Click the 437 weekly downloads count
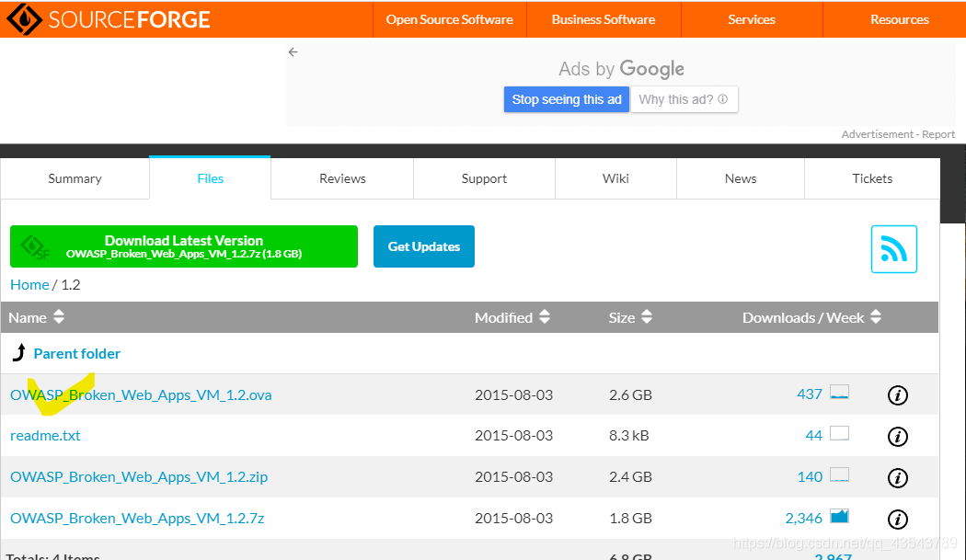 [810, 394]
